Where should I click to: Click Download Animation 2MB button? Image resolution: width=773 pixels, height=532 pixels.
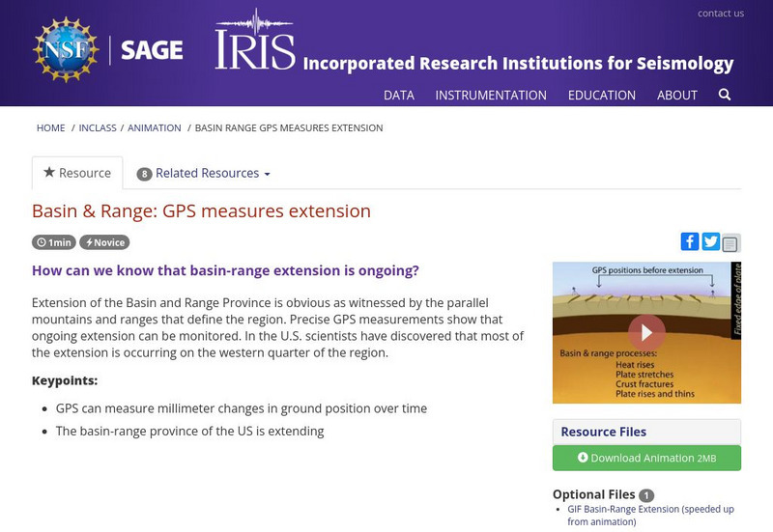[646, 458]
